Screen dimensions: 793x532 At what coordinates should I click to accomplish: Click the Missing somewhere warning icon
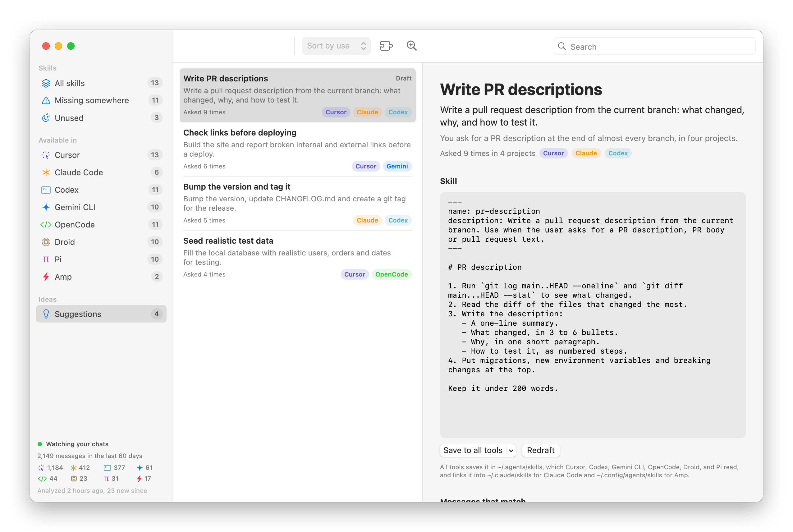pos(46,100)
